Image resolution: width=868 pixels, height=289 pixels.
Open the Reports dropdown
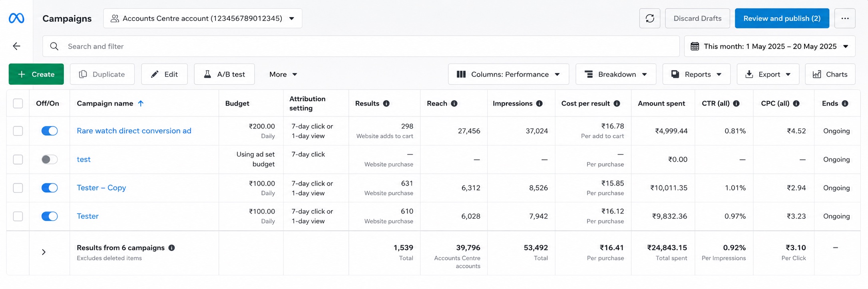click(x=697, y=74)
